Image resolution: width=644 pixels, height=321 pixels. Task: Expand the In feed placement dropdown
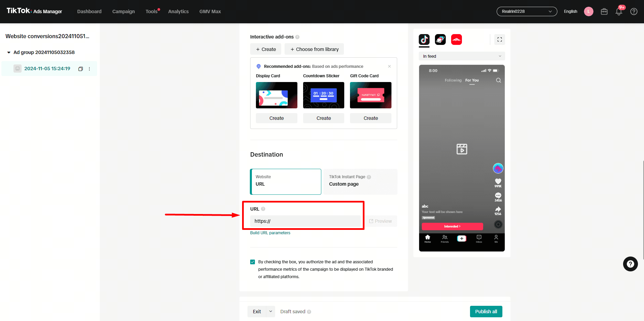pyautogui.click(x=462, y=56)
